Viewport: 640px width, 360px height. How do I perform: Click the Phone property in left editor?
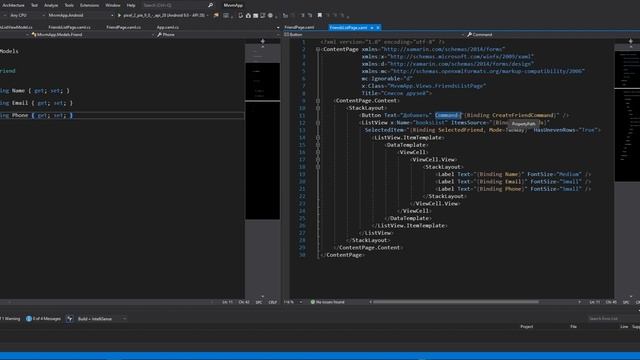20,116
